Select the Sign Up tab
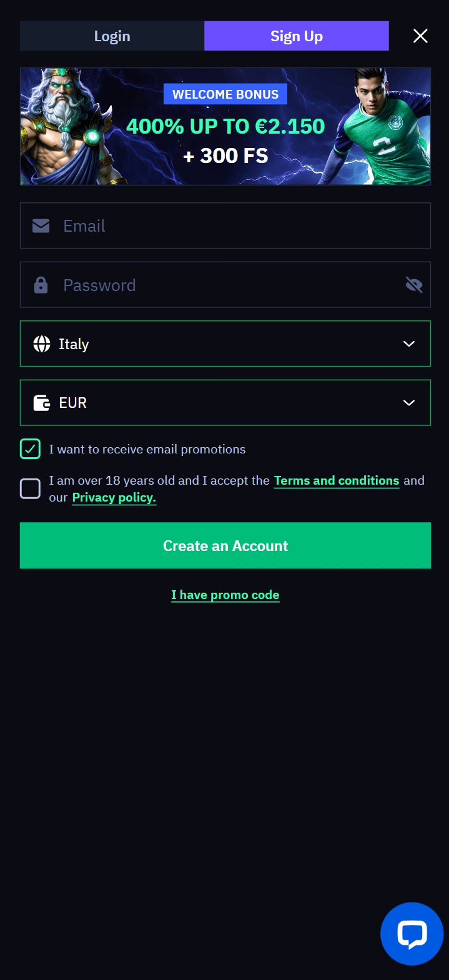Image resolution: width=449 pixels, height=980 pixels. click(297, 36)
